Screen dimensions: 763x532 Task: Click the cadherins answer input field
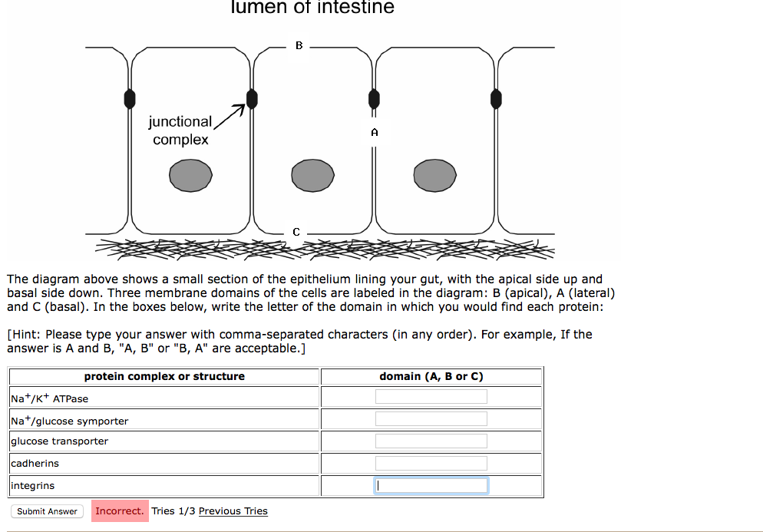[431, 462]
